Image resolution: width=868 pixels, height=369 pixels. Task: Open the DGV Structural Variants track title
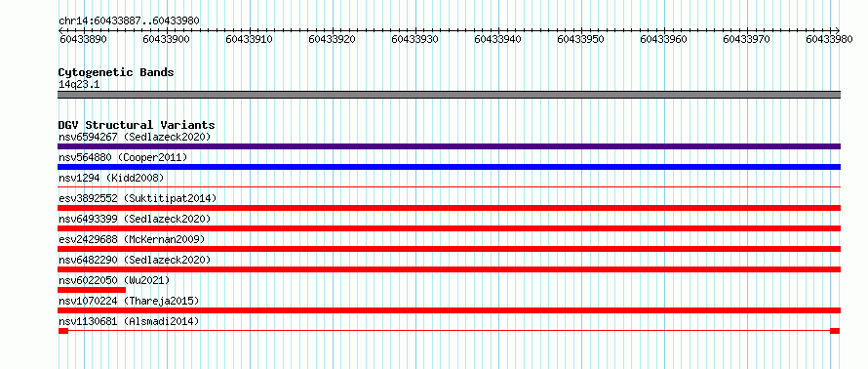pos(137,125)
